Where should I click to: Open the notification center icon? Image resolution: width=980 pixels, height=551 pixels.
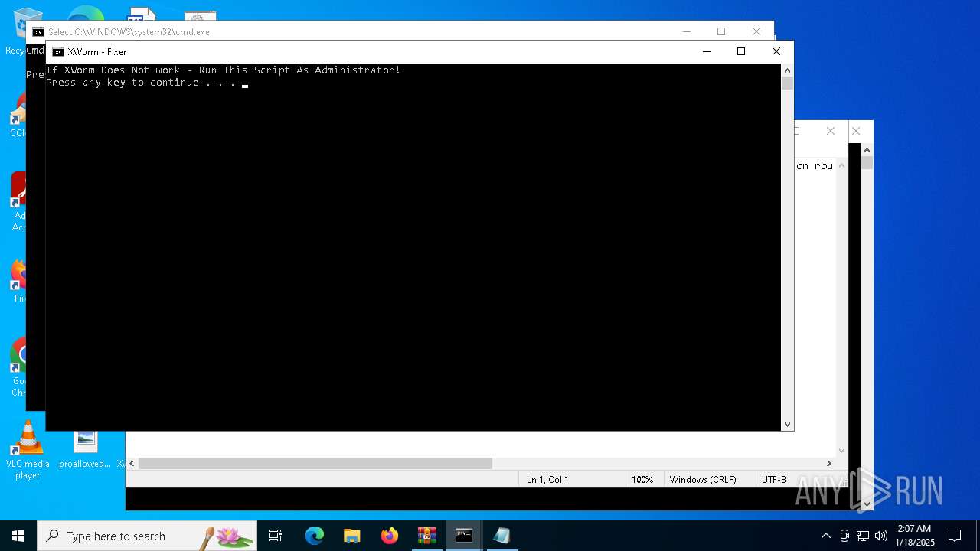(955, 536)
